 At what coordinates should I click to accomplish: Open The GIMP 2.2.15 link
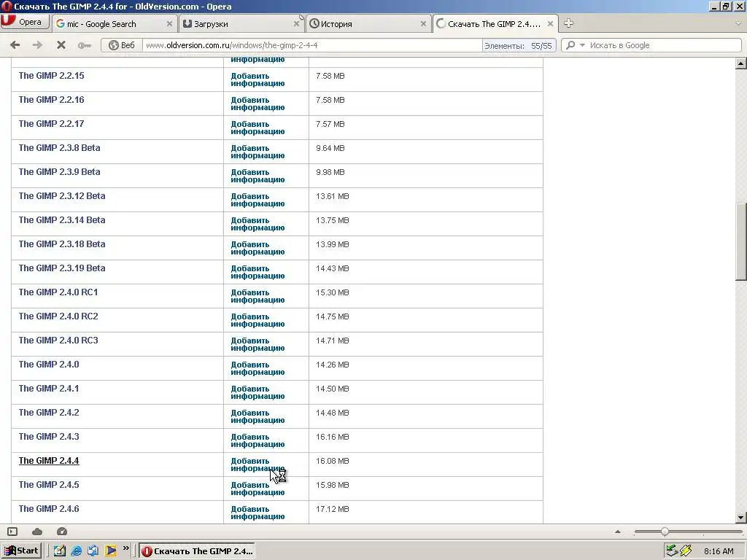pyautogui.click(x=52, y=76)
